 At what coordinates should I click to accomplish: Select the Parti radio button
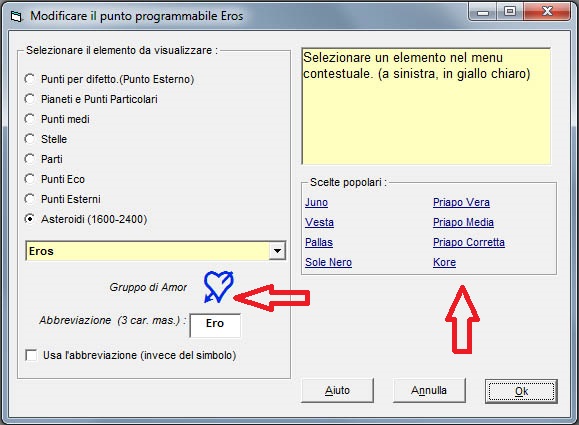click(x=30, y=159)
